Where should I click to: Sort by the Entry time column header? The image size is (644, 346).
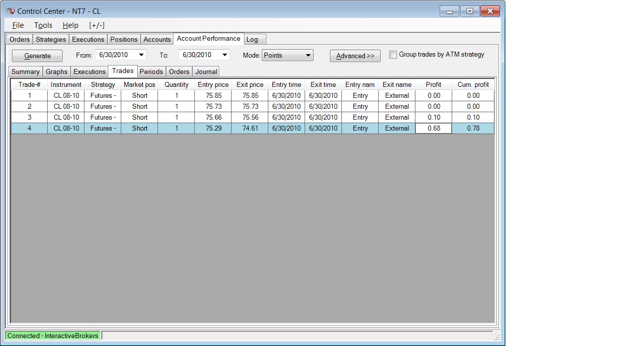click(287, 84)
